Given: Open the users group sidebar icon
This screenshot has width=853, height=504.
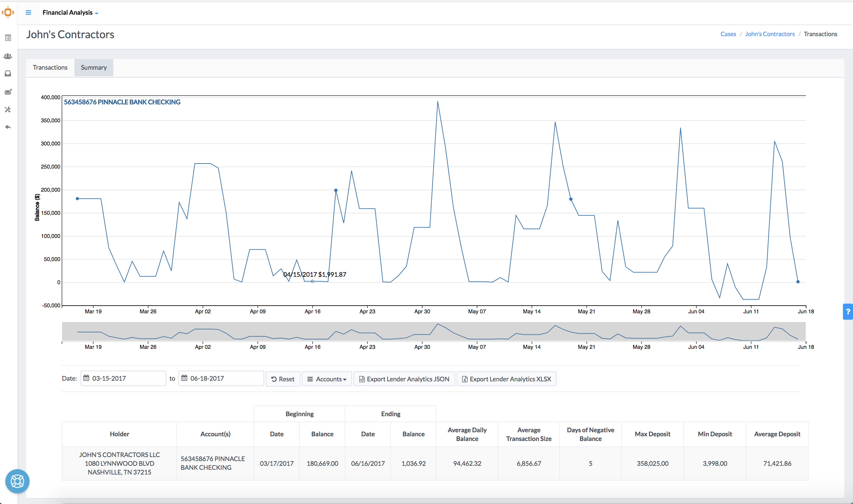Looking at the screenshot, I should tap(8, 56).
